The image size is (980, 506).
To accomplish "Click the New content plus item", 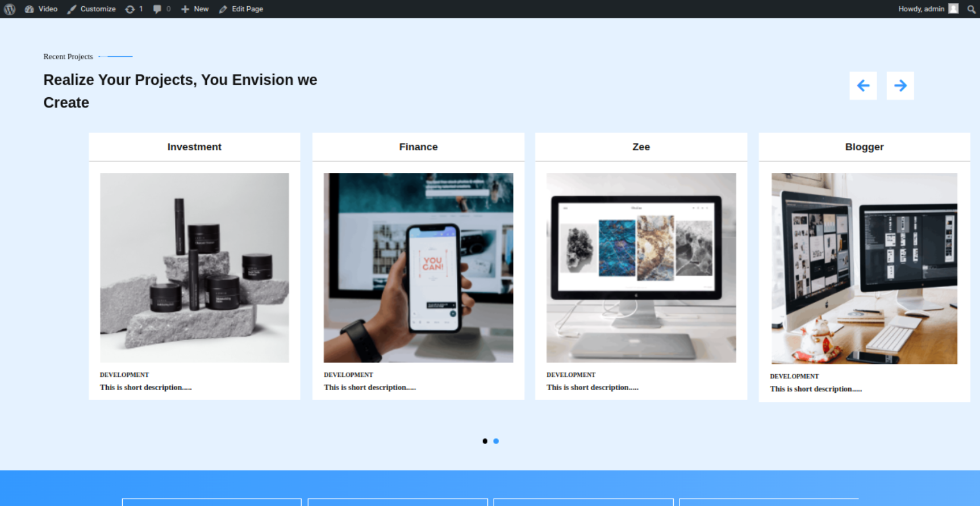I will pos(195,9).
